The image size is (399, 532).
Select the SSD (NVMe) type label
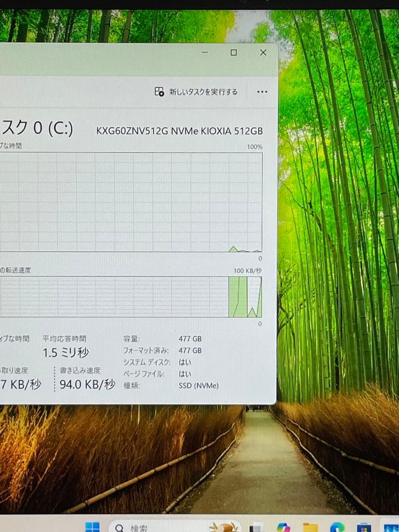tap(198, 385)
